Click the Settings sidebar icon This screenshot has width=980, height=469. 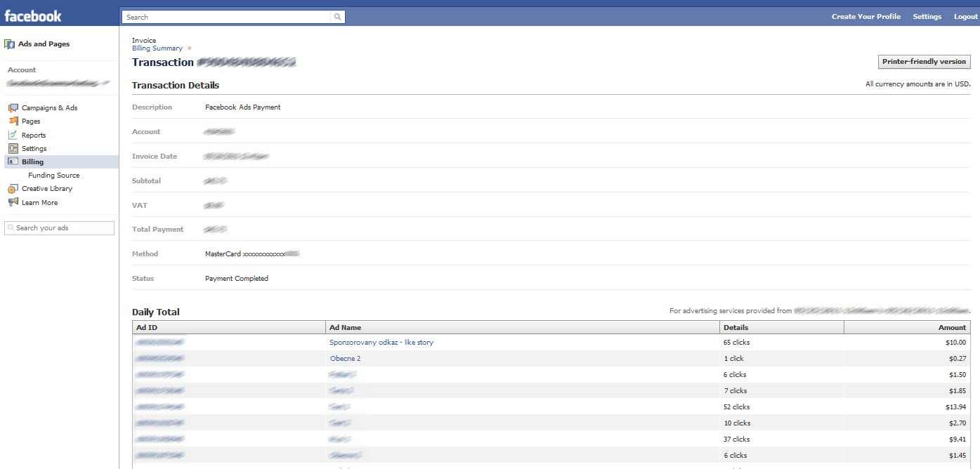(13, 148)
